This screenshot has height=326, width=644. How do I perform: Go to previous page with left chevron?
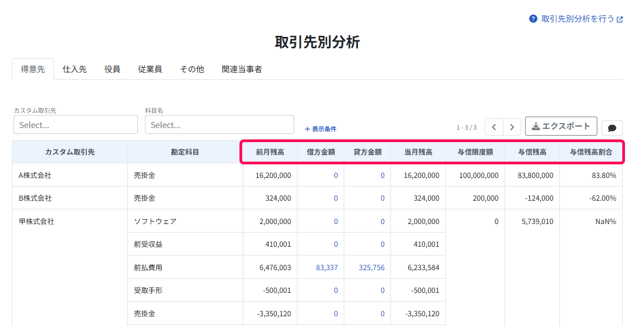(x=494, y=127)
